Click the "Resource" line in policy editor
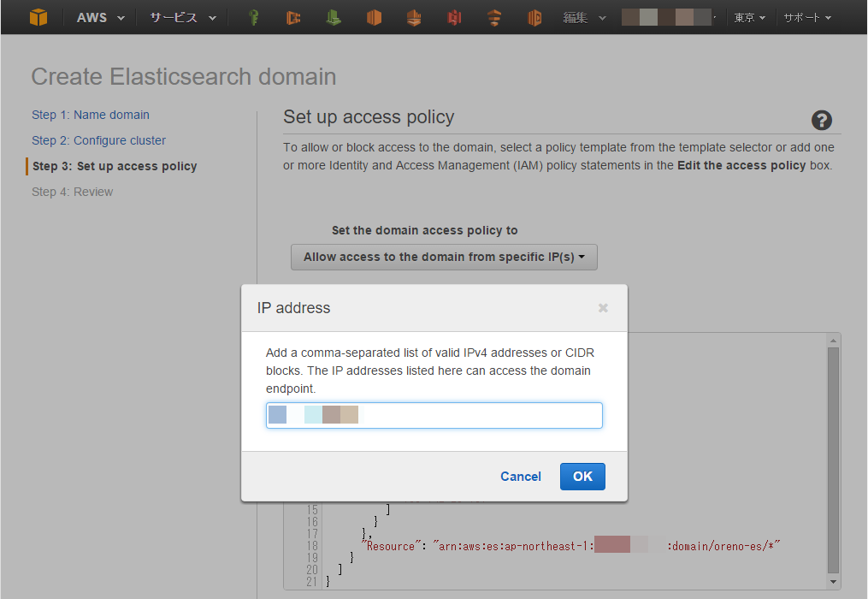The width and height of the screenshot is (868, 599). (570, 546)
